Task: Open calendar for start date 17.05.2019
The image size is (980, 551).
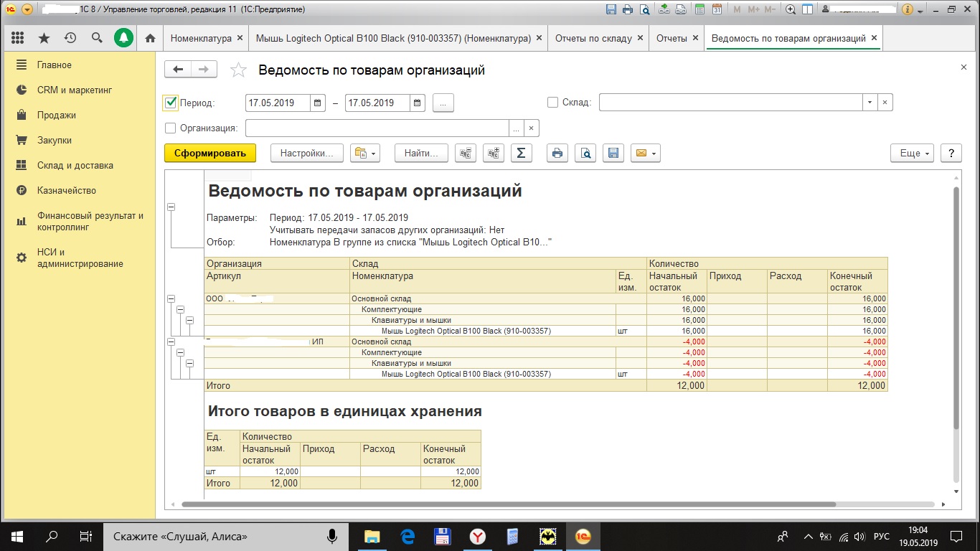Action: [x=318, y=103]
